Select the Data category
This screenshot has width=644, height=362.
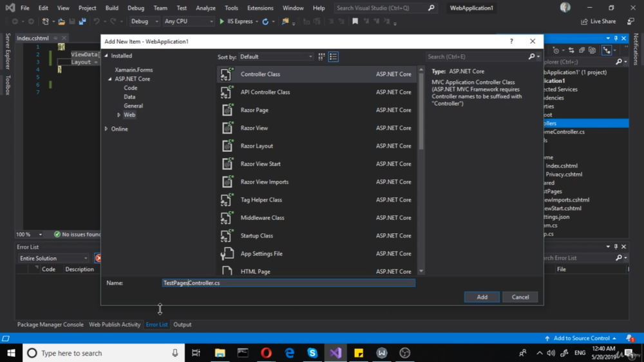point(129,97)
